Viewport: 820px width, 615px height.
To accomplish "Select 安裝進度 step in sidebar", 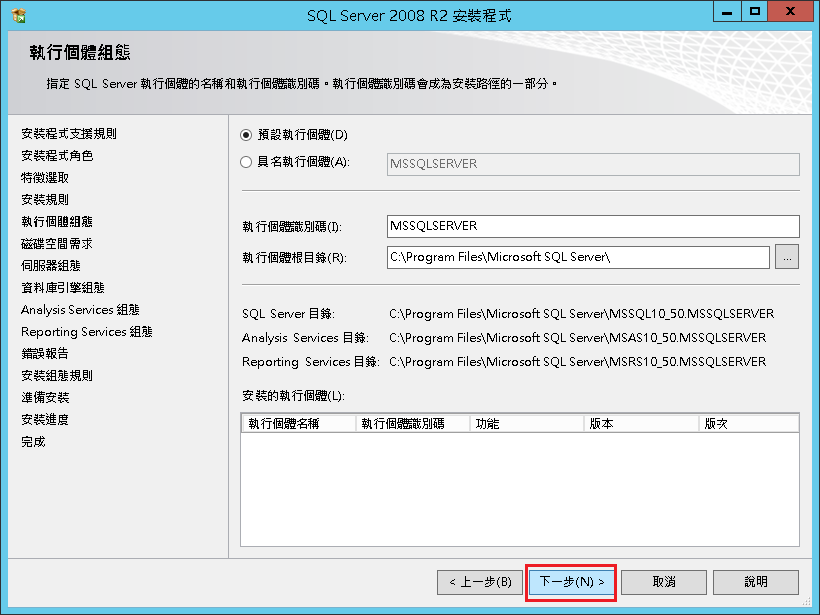I will 45,419.
